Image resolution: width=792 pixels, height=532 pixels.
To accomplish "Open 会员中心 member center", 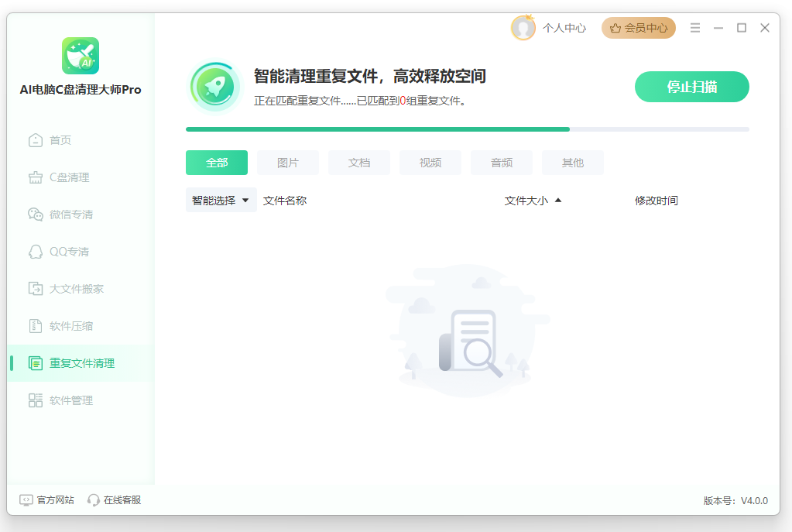I will coord(638,29).
